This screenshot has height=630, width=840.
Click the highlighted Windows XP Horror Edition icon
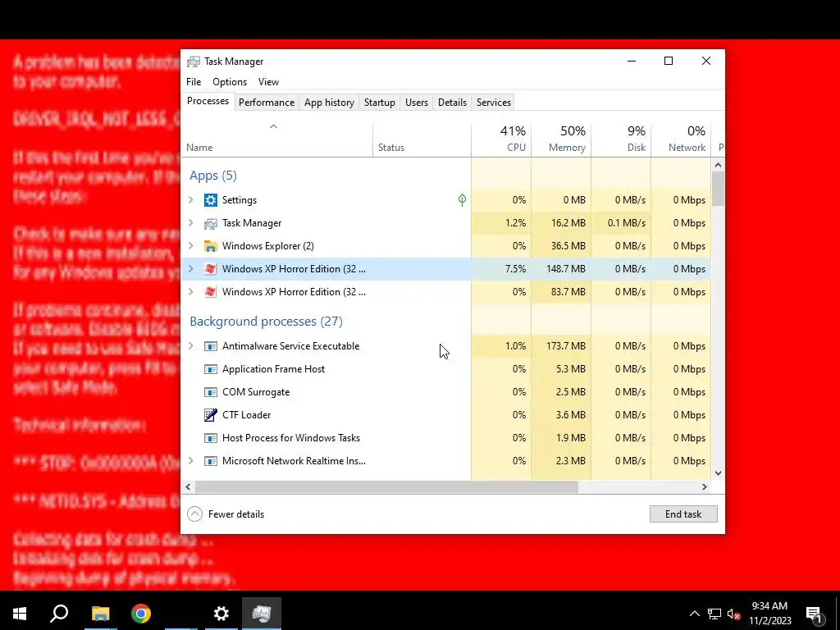(211, 269)
